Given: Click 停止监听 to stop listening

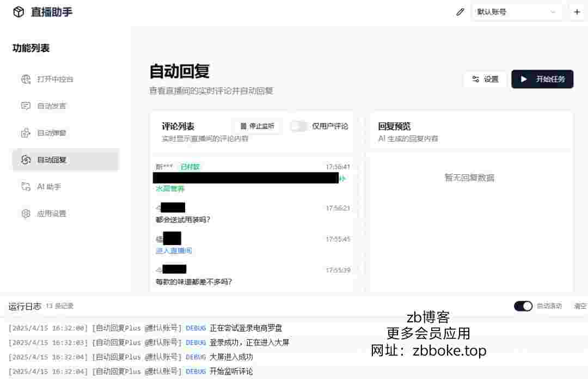Looking at the screenshot, I should pyautogui.click(x=257, y=126).
